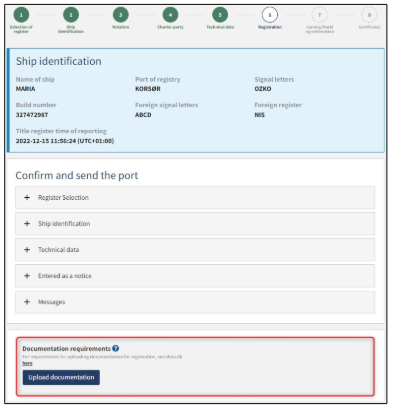
Task: Click the Signal letters label
Action: (274, 79)
